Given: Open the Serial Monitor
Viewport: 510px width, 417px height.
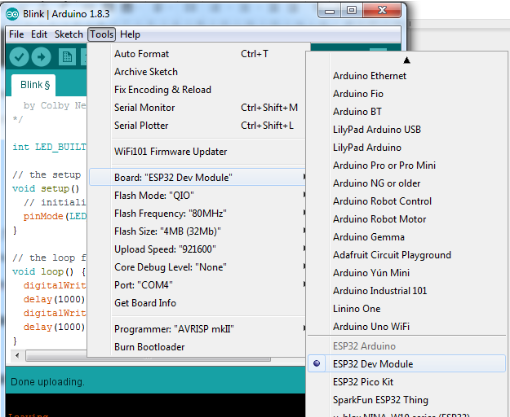Looking at the screenshot, I should [x=197, y=108].
